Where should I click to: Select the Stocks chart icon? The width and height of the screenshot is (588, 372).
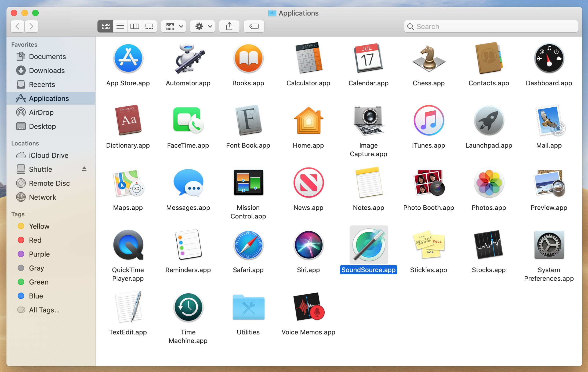tap(489, 245)
